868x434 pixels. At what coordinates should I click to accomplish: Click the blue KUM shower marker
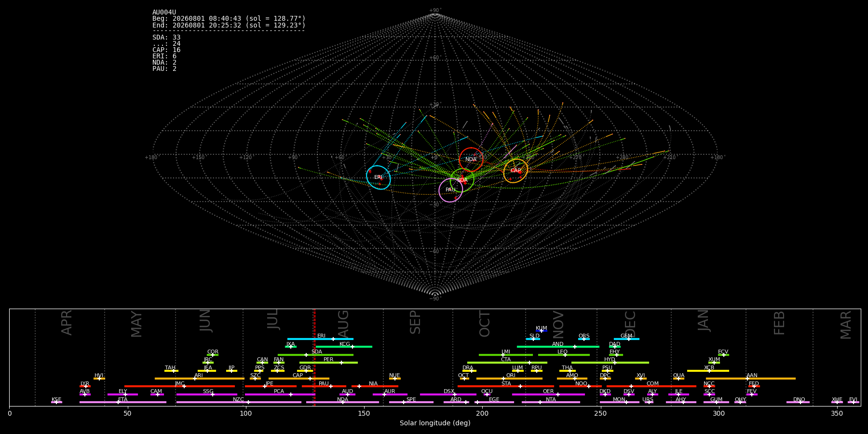542,331
